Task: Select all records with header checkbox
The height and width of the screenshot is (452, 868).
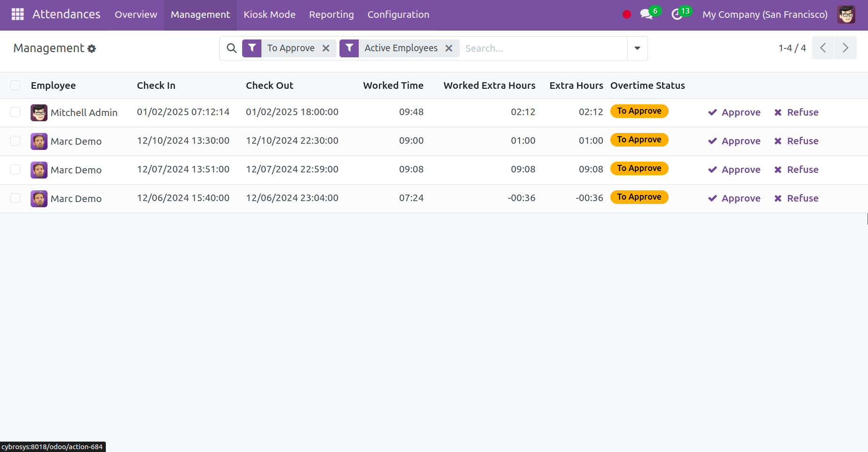Action: [16, 85]
